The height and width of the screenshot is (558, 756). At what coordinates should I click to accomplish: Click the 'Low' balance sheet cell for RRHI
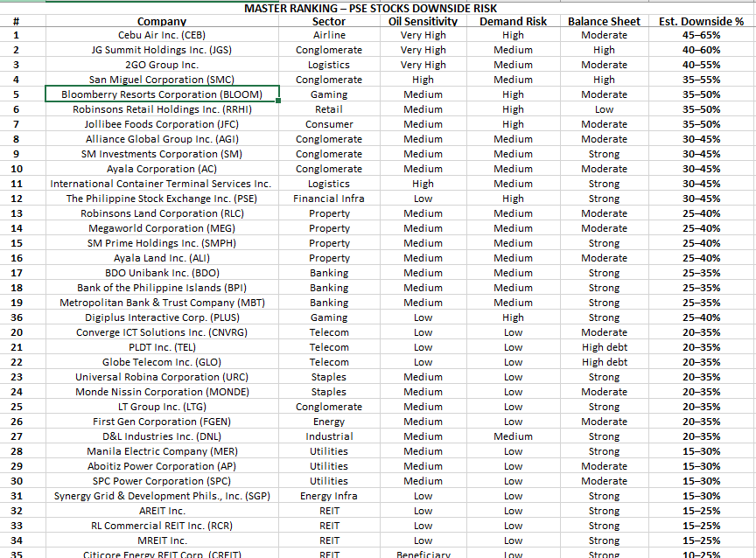click(604, 109)
